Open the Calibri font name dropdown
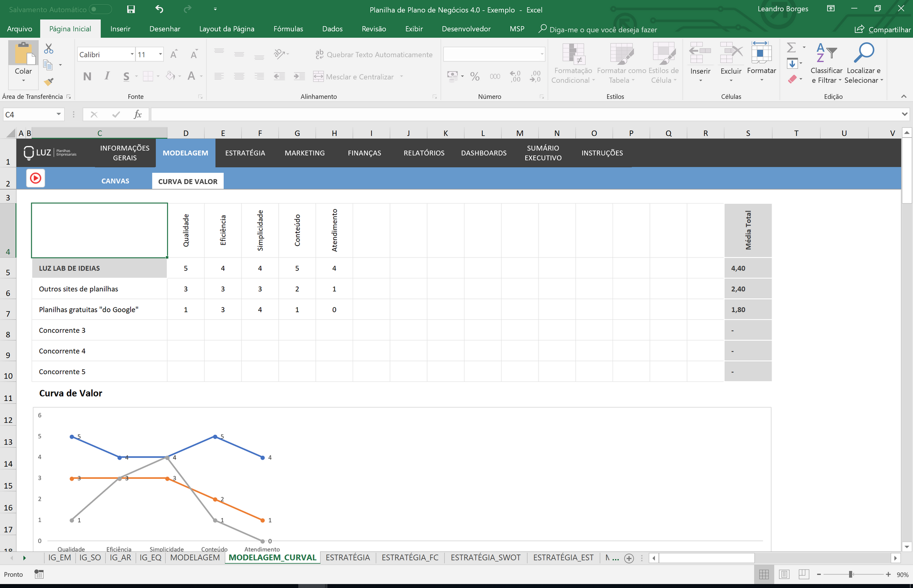913x588 pixels. pyautogui.click(x=132, y=54)
